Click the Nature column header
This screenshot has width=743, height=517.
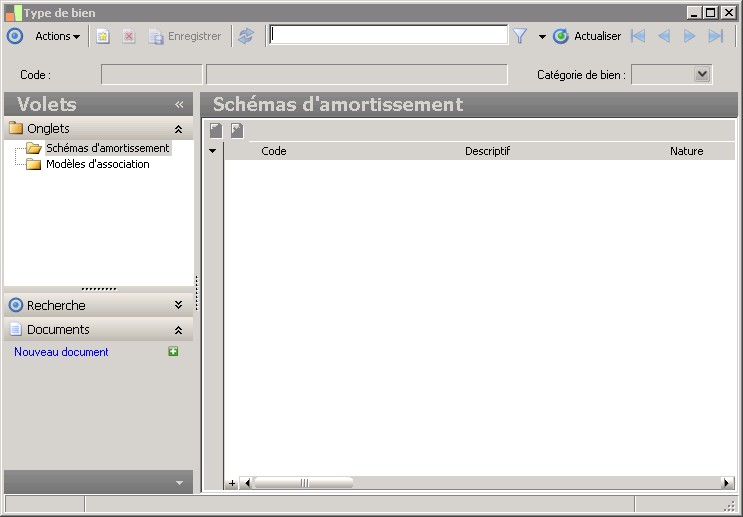coord(687,151)
